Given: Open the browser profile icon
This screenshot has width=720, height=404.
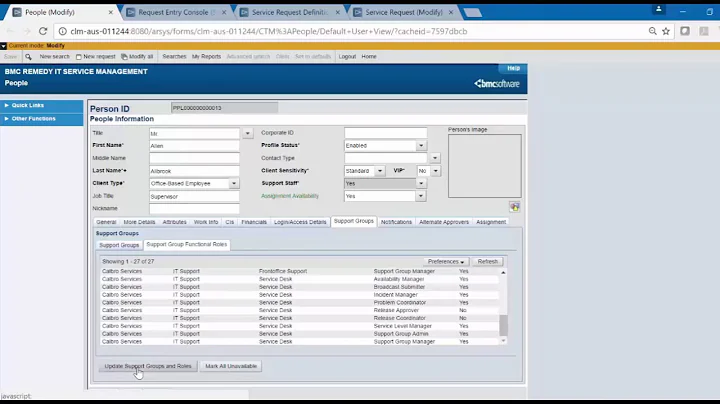Looking at the screenshot, I should coord(658,9).
